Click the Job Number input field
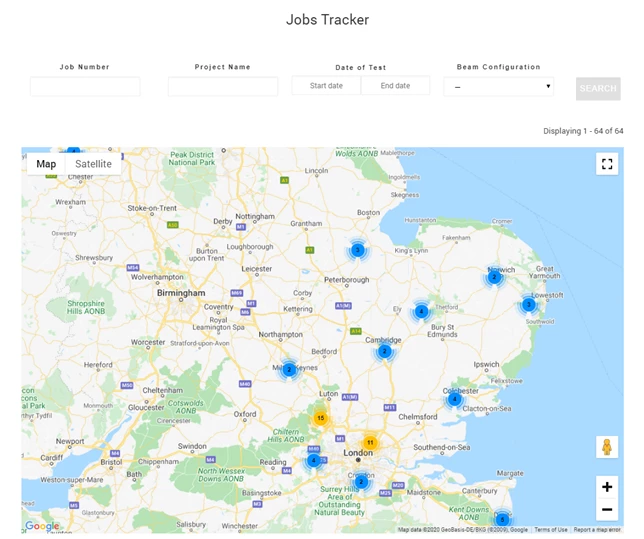Screen dimensions: 644x539 (x=85, y=87)
